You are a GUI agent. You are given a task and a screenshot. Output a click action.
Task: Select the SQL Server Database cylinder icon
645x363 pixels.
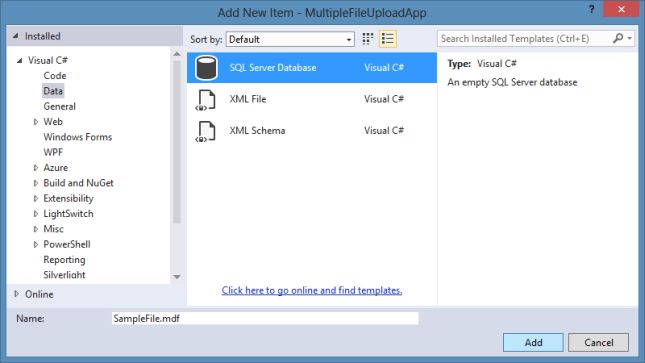pyautogui.click(x=206, y=67)
